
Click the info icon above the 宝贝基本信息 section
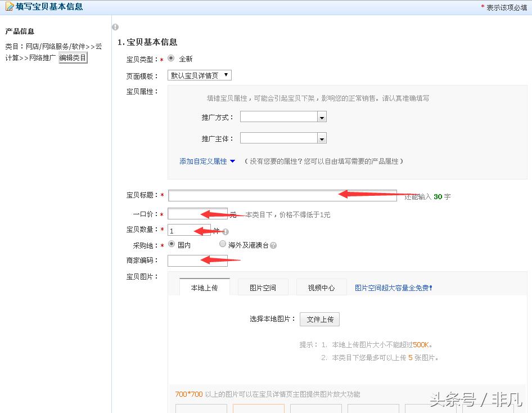click(115, 26)
